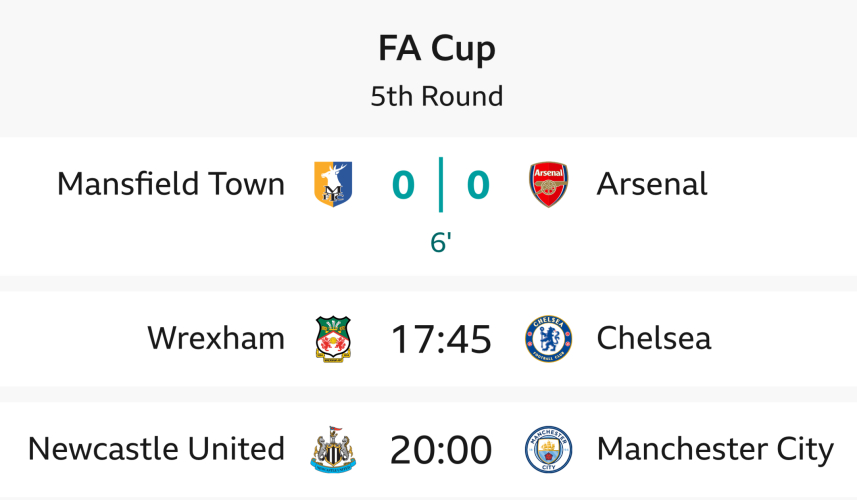
Task: Select the Chelsea club badge
Action: [x=548, y=339]
